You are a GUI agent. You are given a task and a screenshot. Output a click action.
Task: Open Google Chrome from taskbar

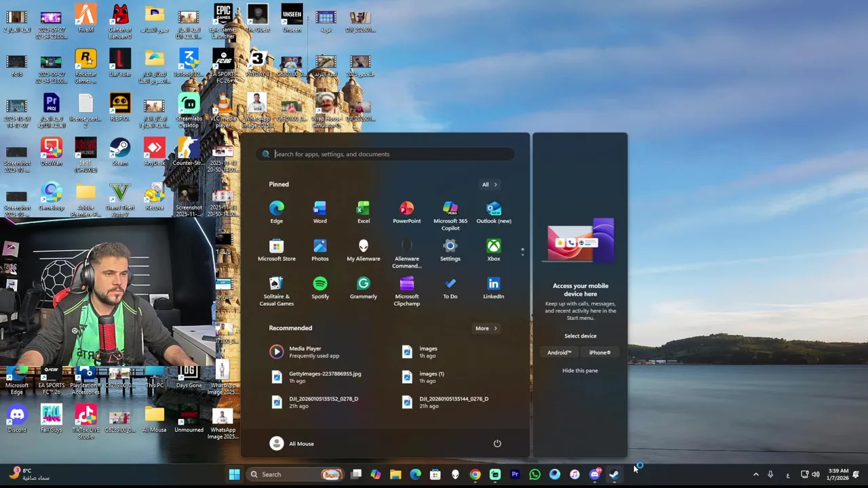[475, 474]
